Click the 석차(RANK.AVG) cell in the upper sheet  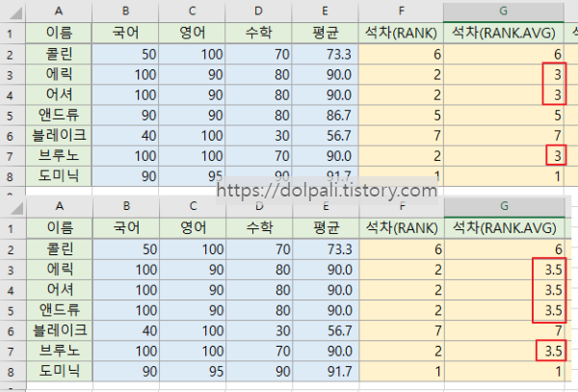pos(504,33)
